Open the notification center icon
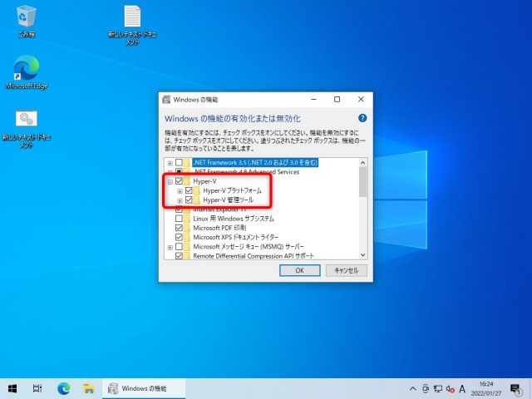 pyautogui.click(x=517, y=388)
